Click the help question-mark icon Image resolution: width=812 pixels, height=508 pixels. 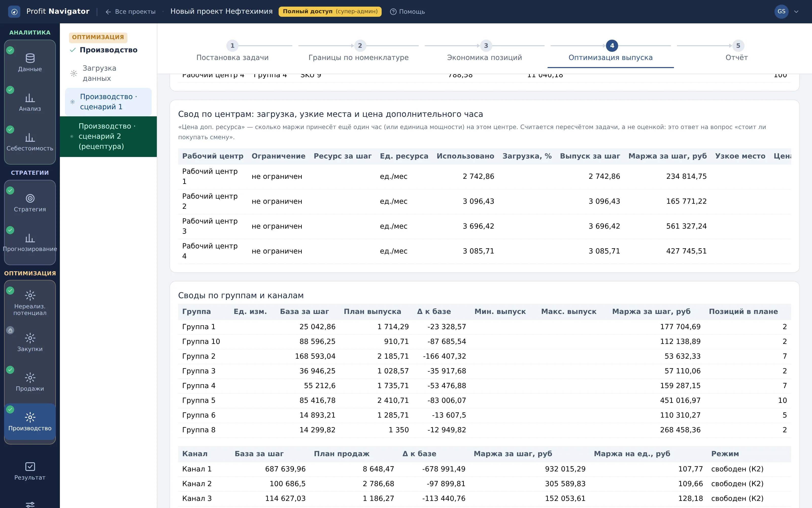click(393, 12)
